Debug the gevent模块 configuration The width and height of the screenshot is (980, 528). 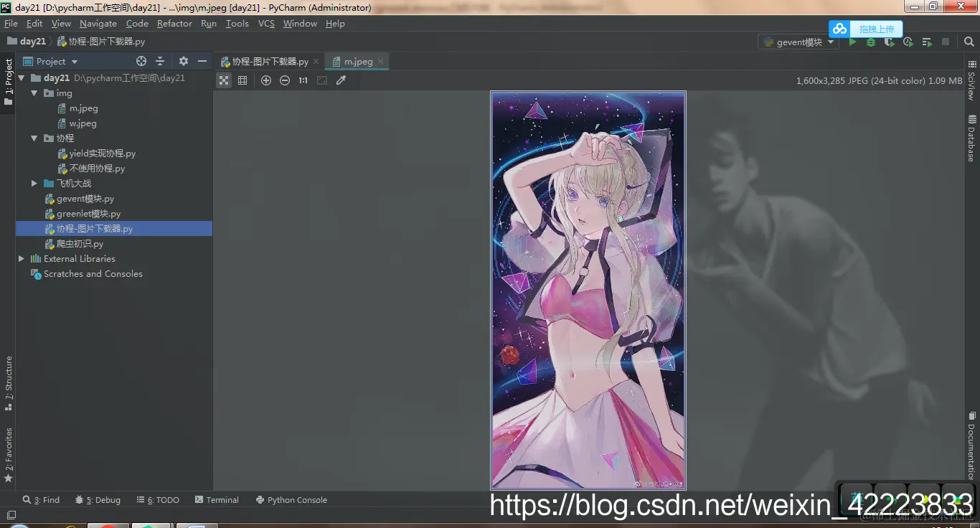coord(871,42)
